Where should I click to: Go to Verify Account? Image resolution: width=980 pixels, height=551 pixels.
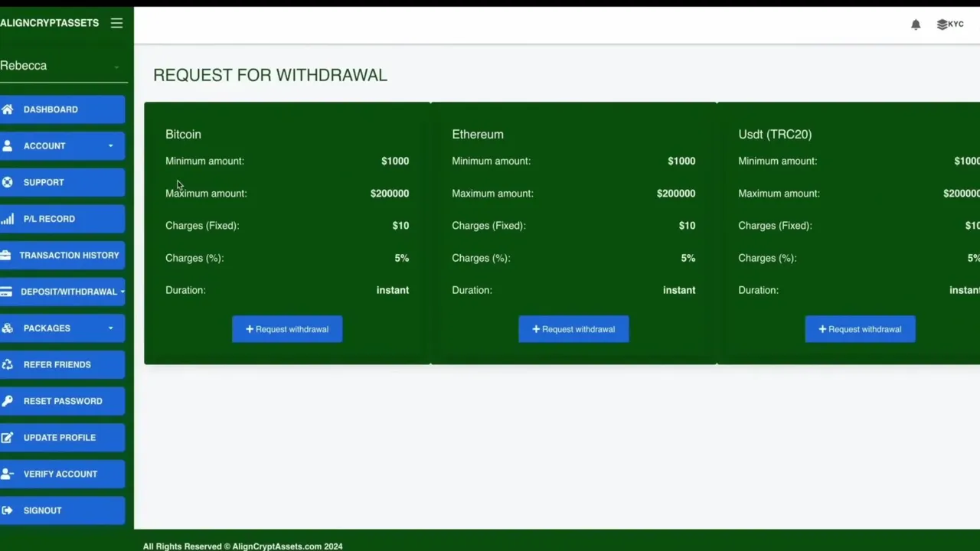pyautogui.click(x=62, y=474)
